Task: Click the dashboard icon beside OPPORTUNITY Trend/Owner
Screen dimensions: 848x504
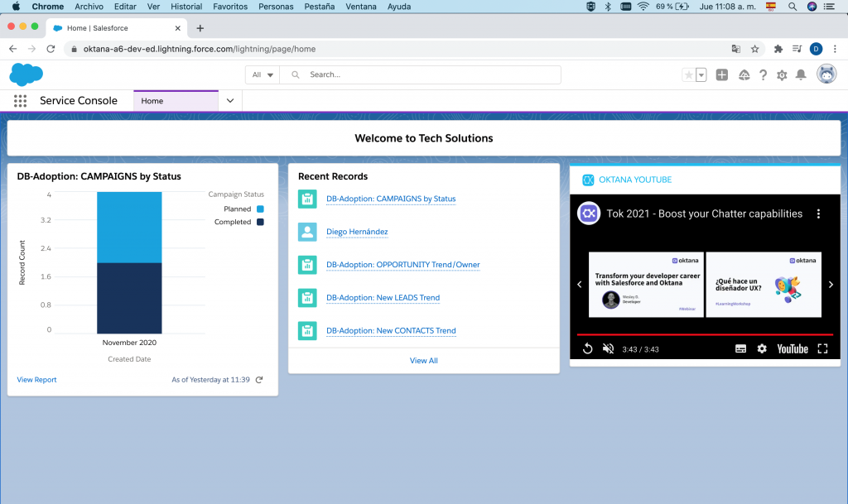Action: click(x=307, y=265)
